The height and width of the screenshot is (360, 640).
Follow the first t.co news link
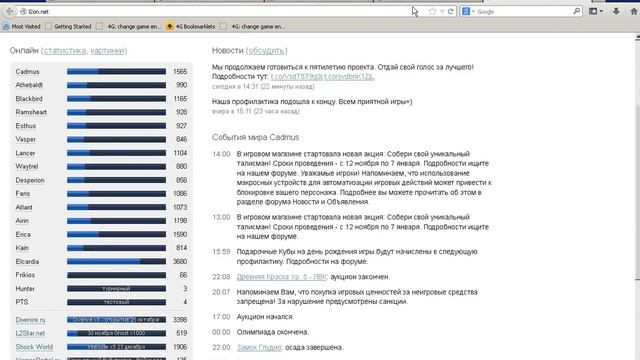coord(296,77)
